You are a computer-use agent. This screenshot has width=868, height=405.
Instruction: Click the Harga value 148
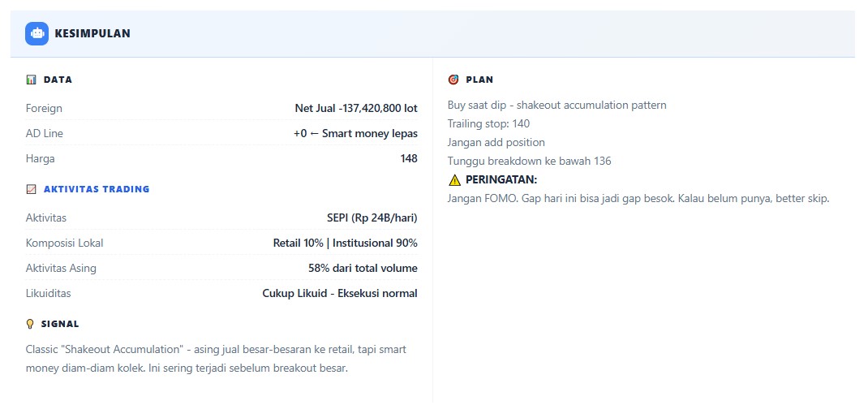pyautogui.click(x=409, y=158)
